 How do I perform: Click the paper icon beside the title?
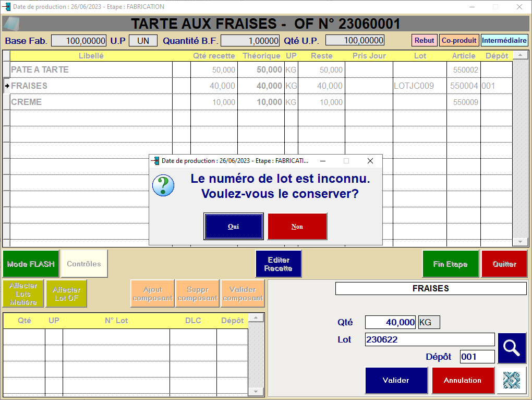11,24
